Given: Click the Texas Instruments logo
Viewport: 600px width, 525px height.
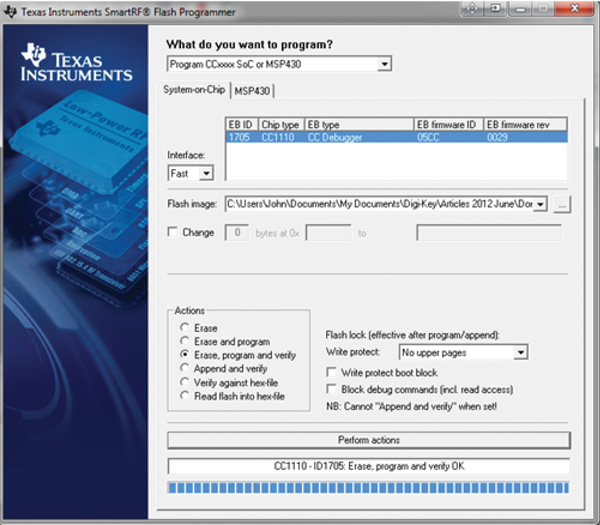Looking at the screenshot, I should tap(77, 63).
